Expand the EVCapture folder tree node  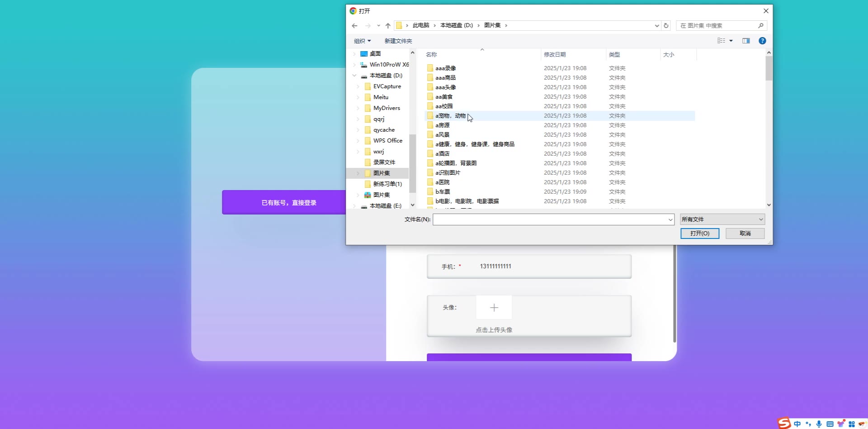[x=358, y=86]
